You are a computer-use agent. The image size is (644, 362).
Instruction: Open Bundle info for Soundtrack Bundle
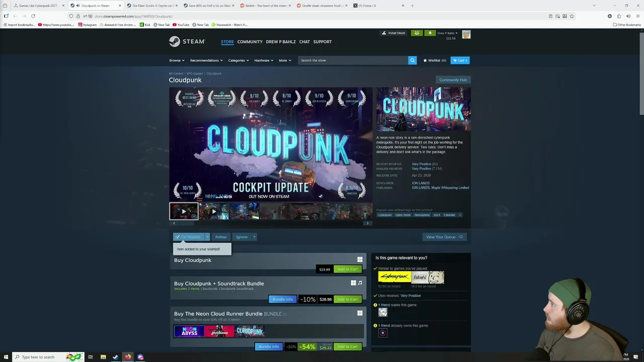point(282,299)
